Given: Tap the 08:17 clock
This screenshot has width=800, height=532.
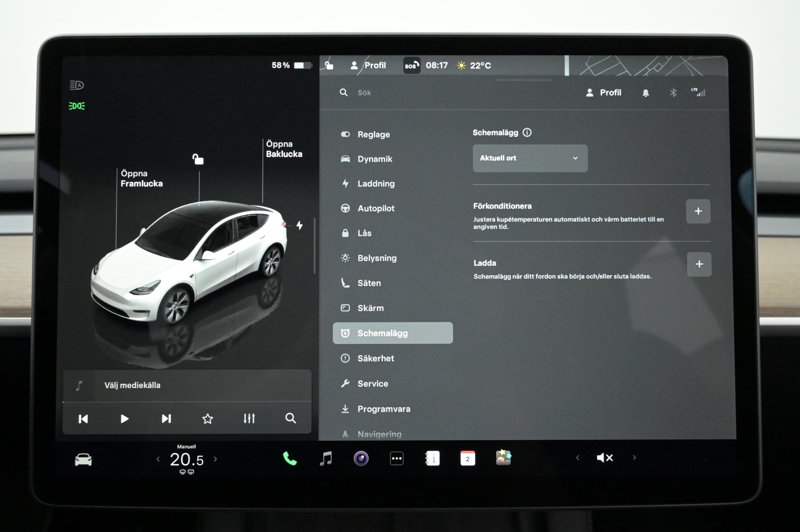Looking at the screenshot, I should 436,65.
